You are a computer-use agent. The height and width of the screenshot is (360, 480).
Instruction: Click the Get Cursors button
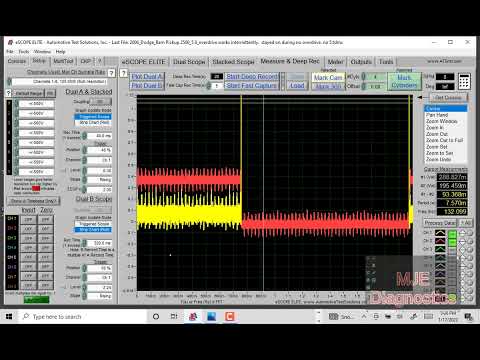point(448,98)
